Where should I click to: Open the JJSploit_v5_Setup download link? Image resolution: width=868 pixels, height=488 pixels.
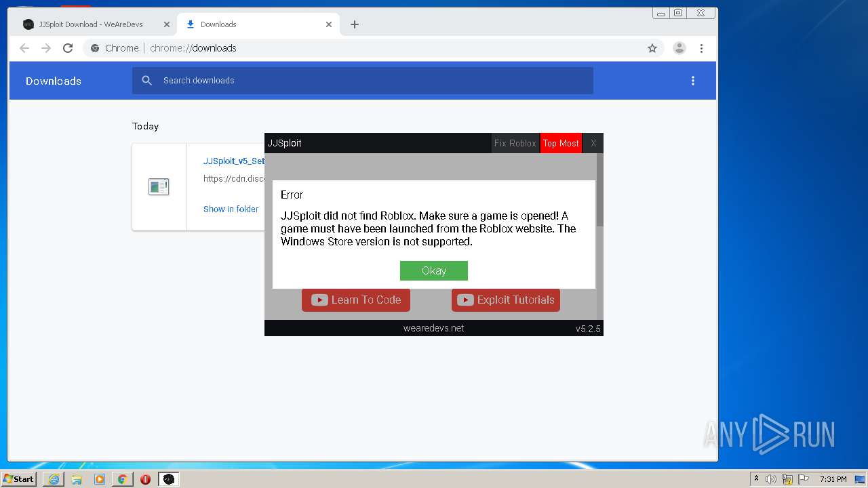(234, 161)
